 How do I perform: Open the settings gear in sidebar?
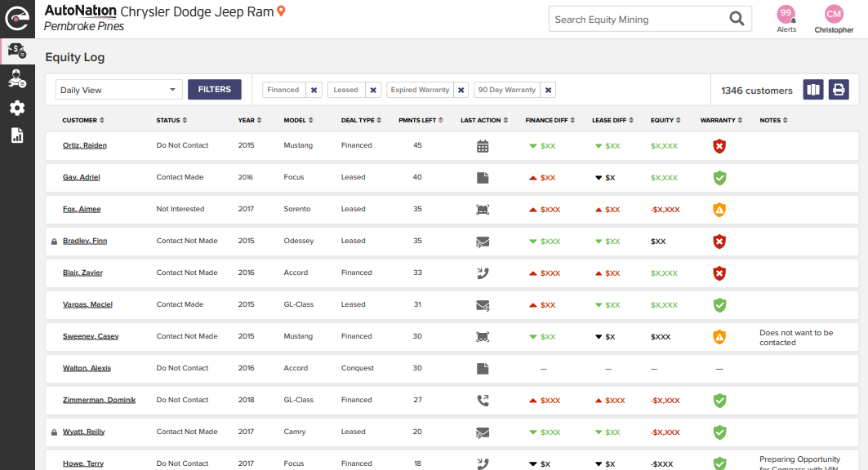point(17,108)
